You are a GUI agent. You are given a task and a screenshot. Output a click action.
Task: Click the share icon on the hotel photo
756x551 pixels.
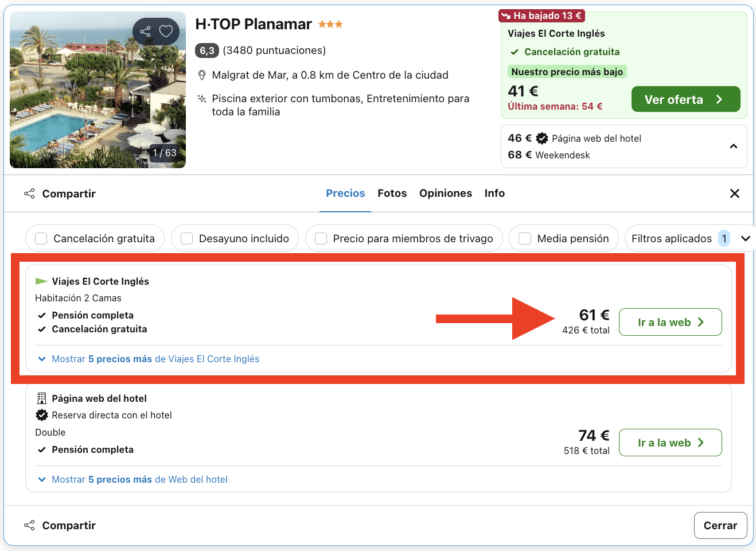click(145, 31)
